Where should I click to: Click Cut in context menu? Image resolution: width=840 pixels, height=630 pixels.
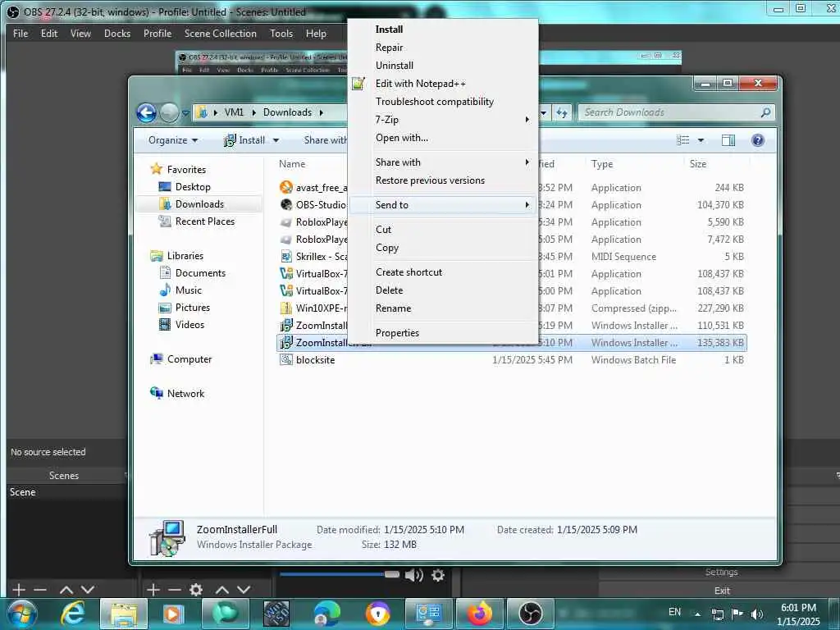point(383,230)
